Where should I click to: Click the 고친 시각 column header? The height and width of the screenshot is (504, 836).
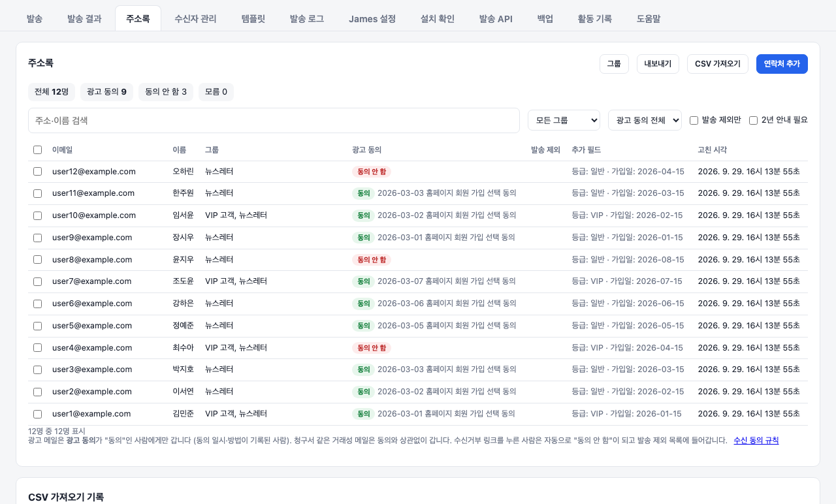[x=713, y=150]
